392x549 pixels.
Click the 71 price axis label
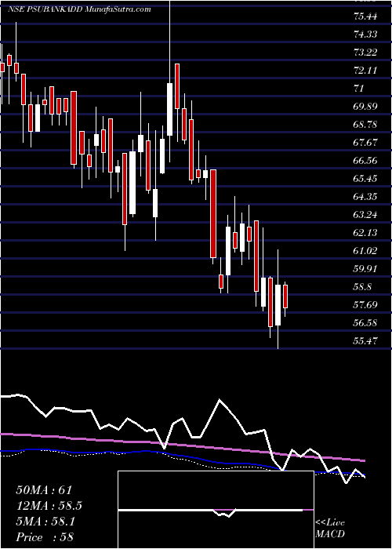point(359,89)
